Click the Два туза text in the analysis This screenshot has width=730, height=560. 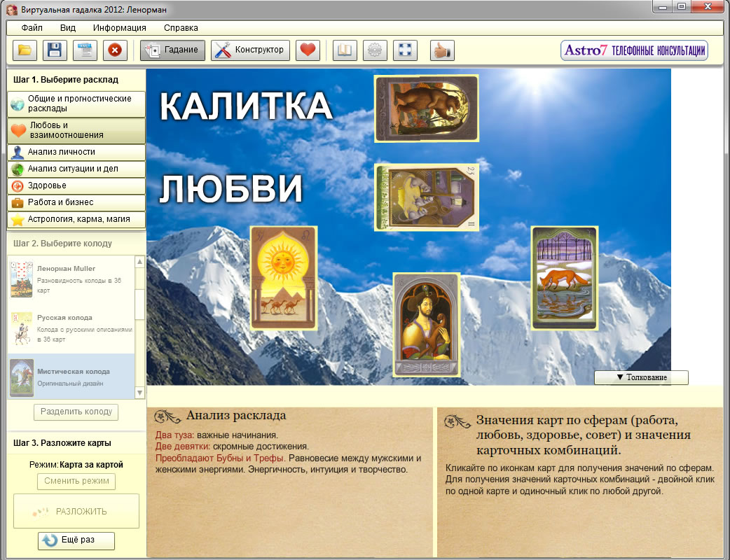pos(174,435)
